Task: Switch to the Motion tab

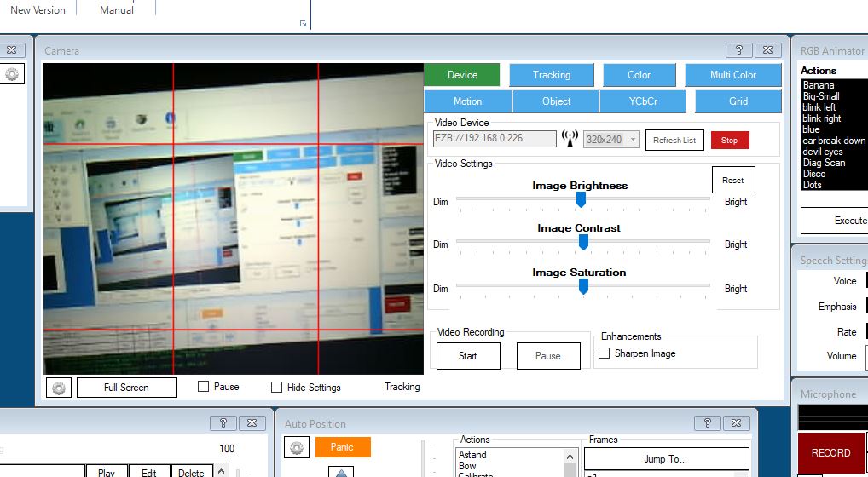Action: click(x=468, y=101)
